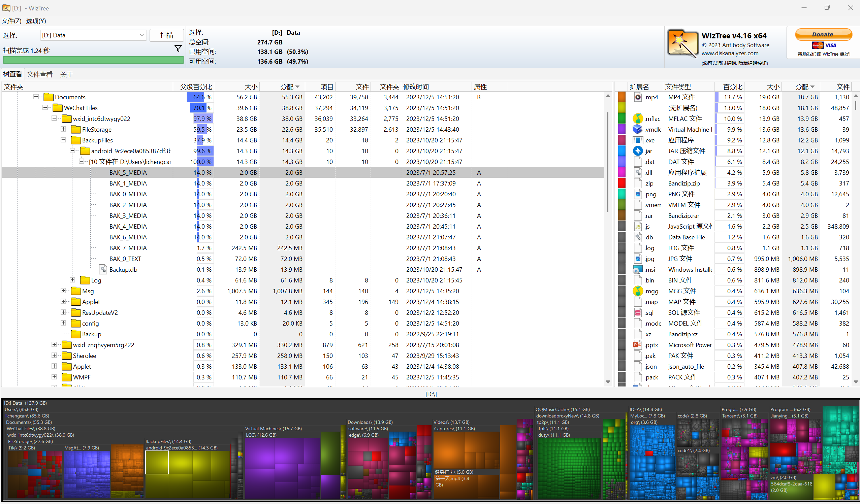Click the filter funnel icon
860x504 pixels.
(x=178, y=49)
